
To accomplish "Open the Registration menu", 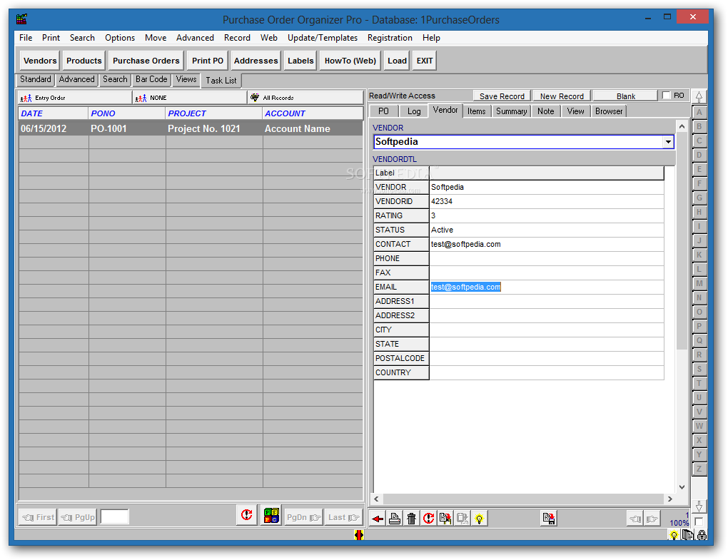I will 390,38.
